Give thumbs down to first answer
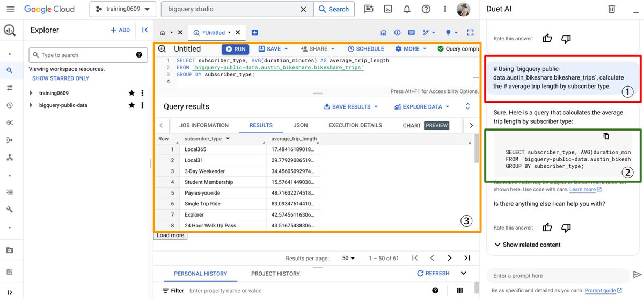Viewport: 644px width, 301px height. [x=566, y=38]
